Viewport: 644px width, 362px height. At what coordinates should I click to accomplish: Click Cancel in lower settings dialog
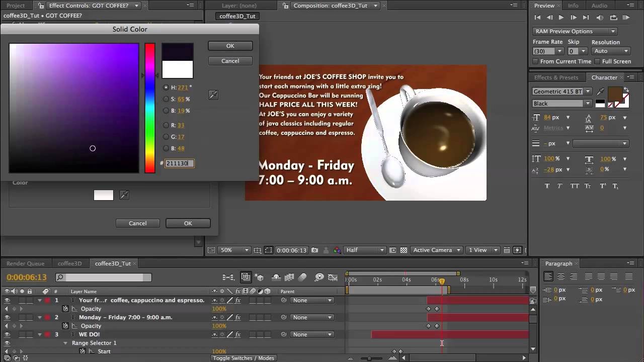(x=137, y=223)
